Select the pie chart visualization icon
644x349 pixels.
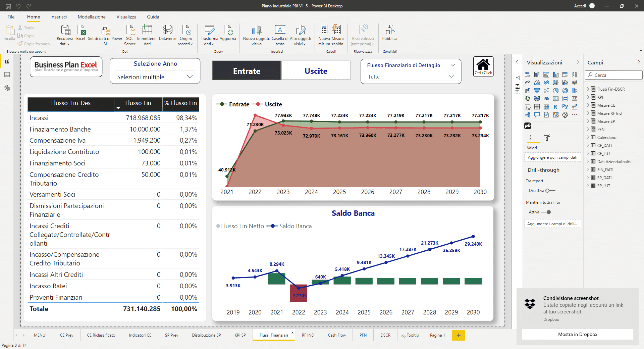click(x=556, y=91)
